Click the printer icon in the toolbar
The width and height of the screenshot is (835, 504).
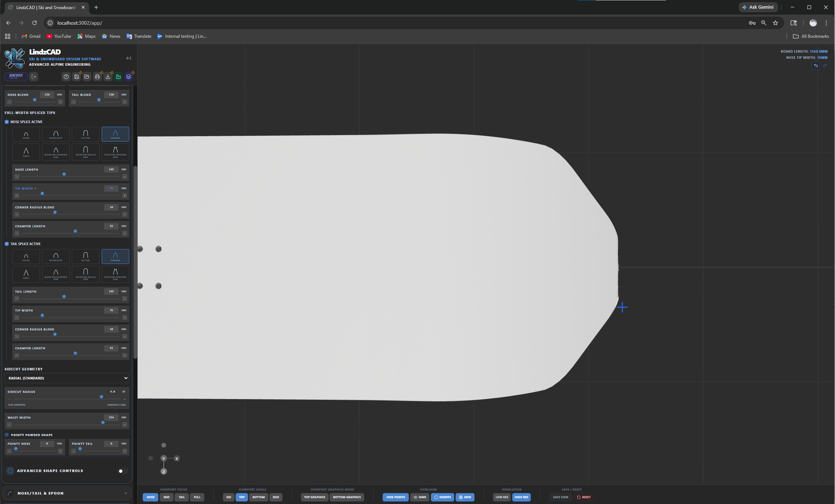97,76
